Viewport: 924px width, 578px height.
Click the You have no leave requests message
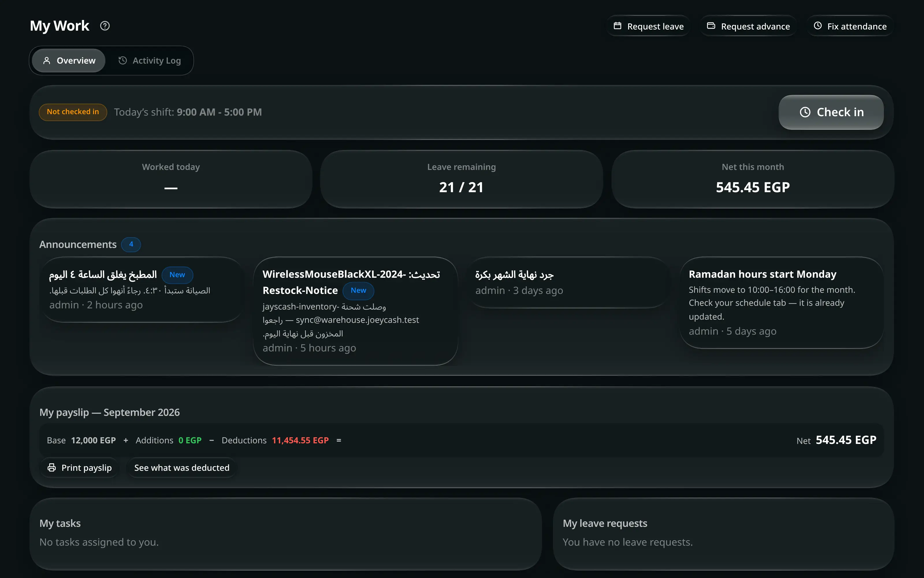(628, 542)
